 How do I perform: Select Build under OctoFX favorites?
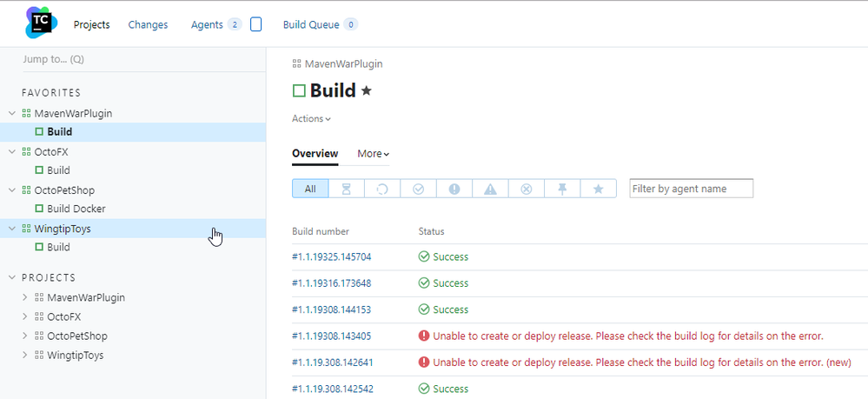tap(58, 170)
